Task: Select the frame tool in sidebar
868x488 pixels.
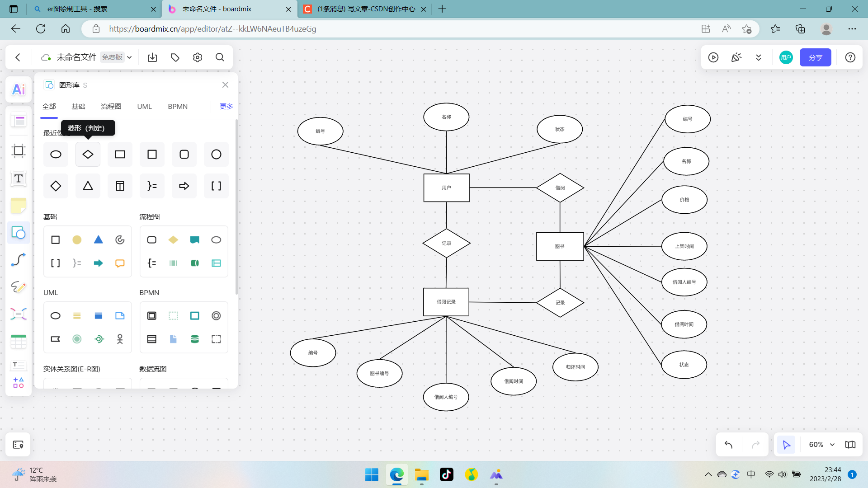Action: 19,151
